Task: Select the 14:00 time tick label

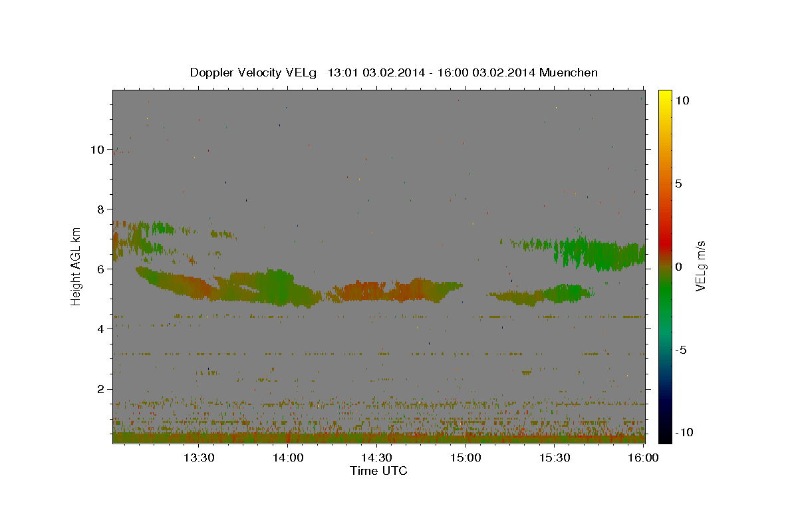Action: [287, 458]
